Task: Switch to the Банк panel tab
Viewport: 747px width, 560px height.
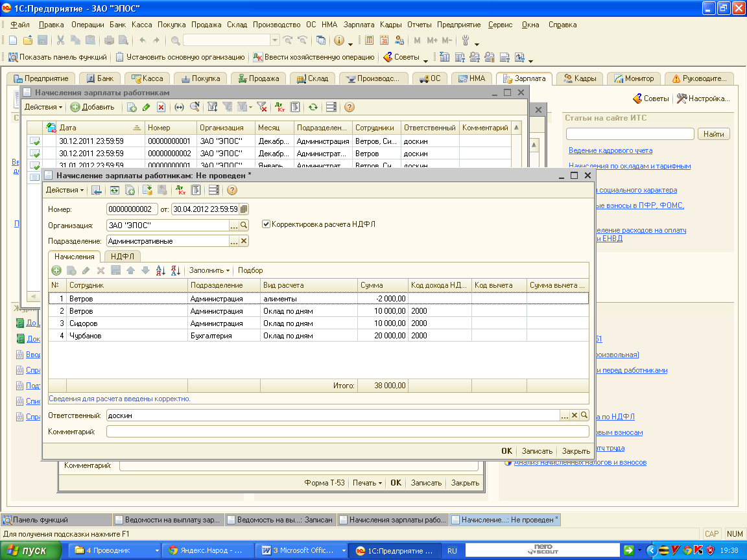Action: click(x=100, y=78)
